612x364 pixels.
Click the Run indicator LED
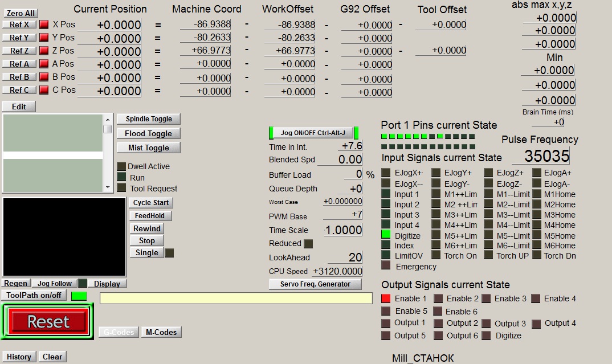[121, 177]
